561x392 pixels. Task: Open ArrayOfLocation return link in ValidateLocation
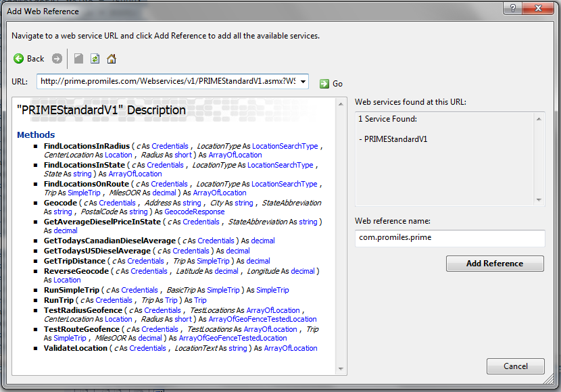pyautogui.click(x=291, y=348)
